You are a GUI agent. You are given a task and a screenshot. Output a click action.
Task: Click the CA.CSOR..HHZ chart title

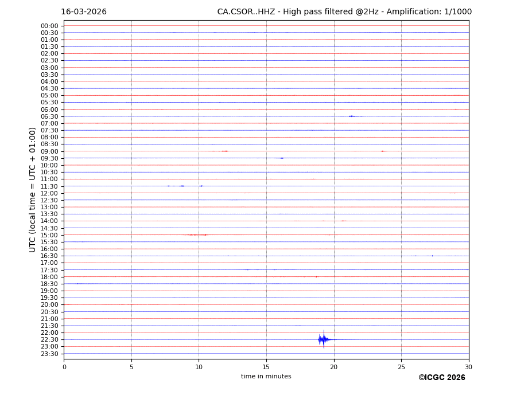344,12
